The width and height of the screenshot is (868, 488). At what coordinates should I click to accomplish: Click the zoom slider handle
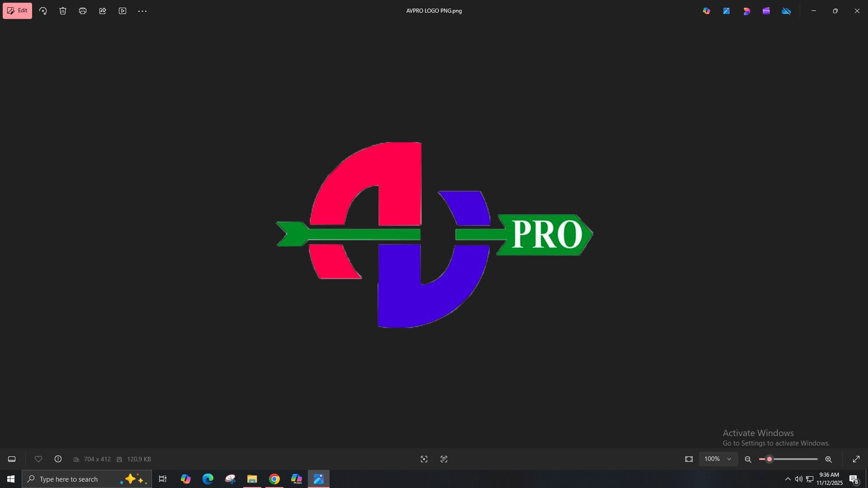pos(769,459)
